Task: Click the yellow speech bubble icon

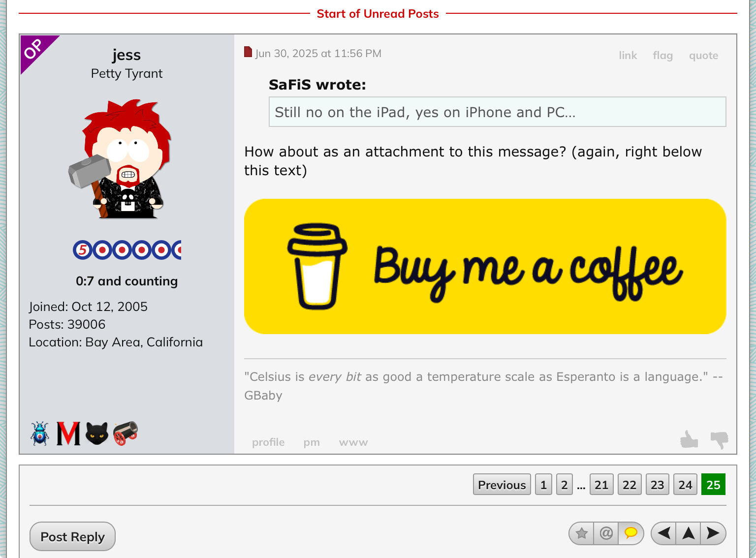Action: tap(631, 533)
